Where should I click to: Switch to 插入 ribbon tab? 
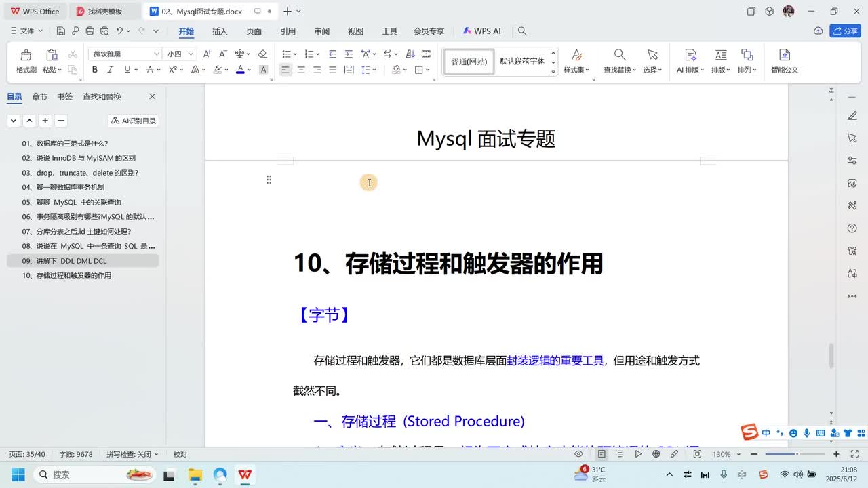(x=220, y=31)
